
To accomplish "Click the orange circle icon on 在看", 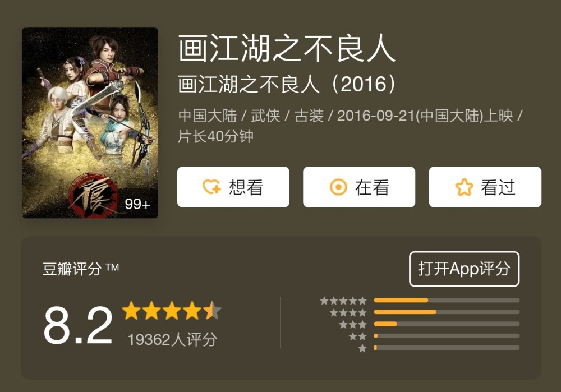I will [338, 187].
